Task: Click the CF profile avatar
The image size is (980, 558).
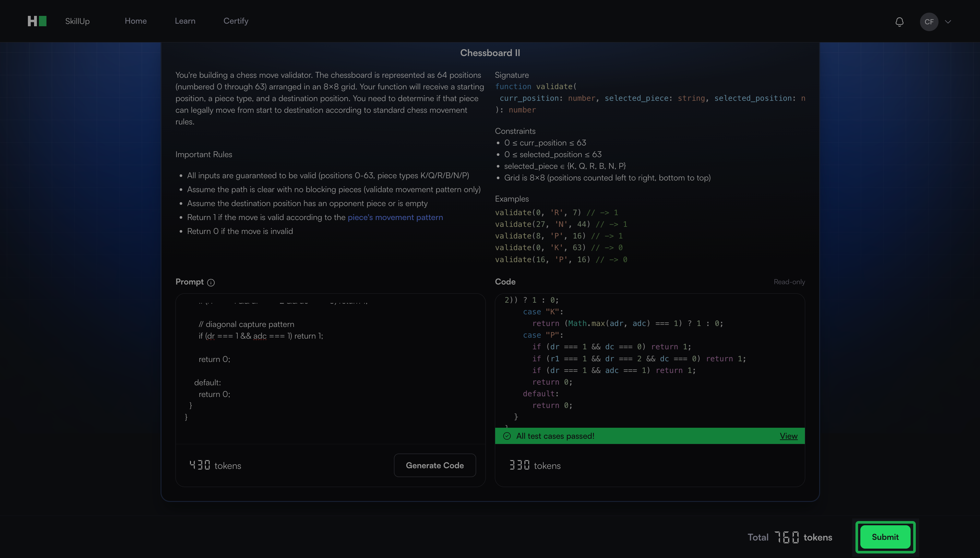Action: point(929,22)
